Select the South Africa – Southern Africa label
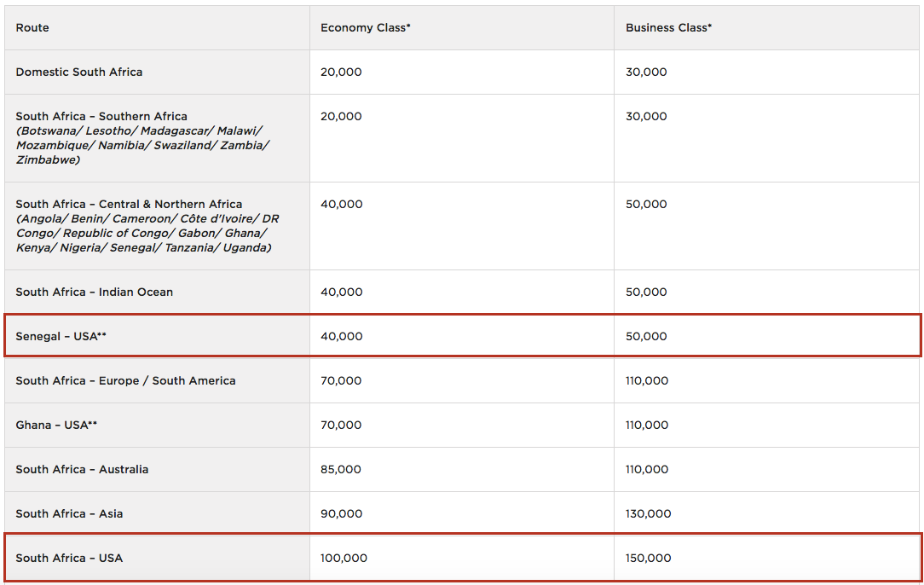924x585 pixels. click(101, 117)
